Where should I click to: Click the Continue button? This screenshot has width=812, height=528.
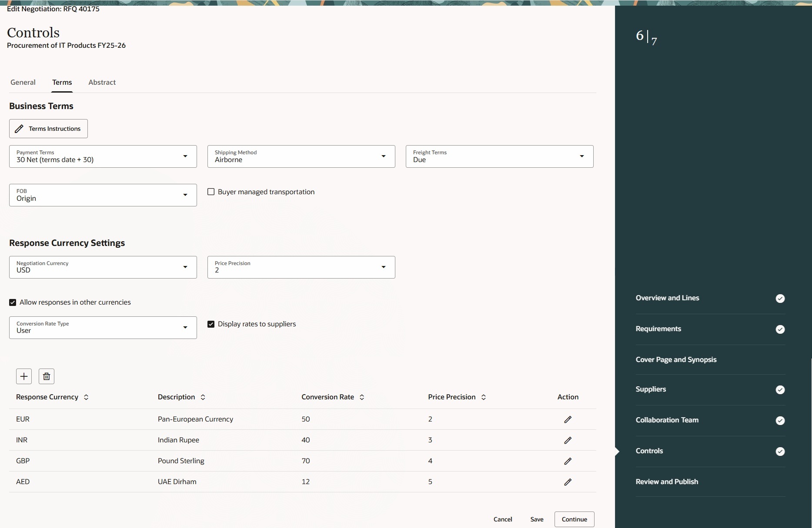tap(575, 519)
